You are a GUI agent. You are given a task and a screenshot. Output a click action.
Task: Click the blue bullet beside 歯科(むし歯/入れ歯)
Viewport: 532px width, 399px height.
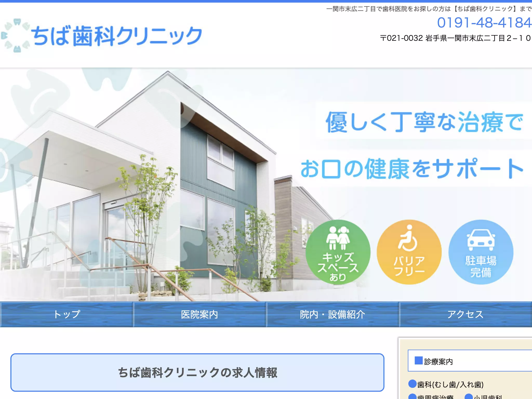[x=412, y=384]
